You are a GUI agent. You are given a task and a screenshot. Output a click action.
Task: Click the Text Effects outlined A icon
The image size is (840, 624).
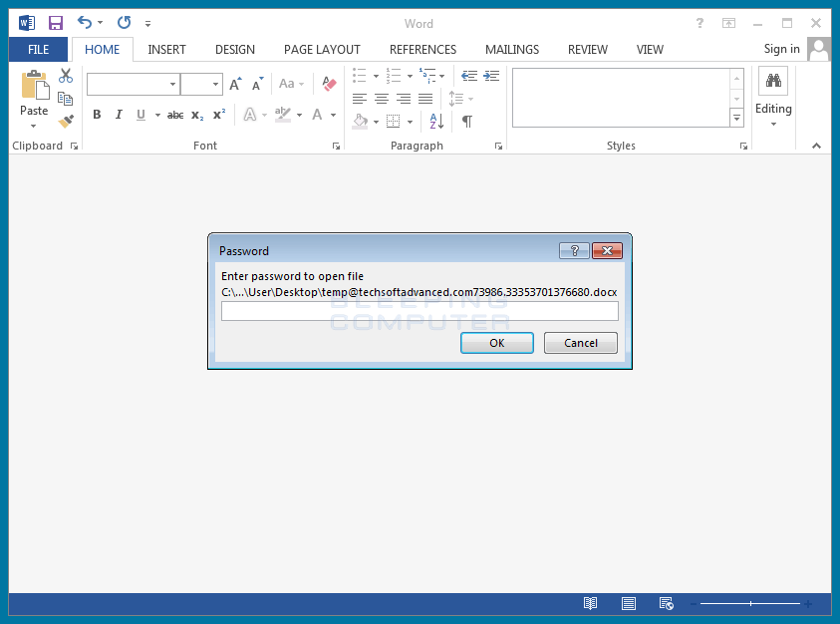click(250, 115)
